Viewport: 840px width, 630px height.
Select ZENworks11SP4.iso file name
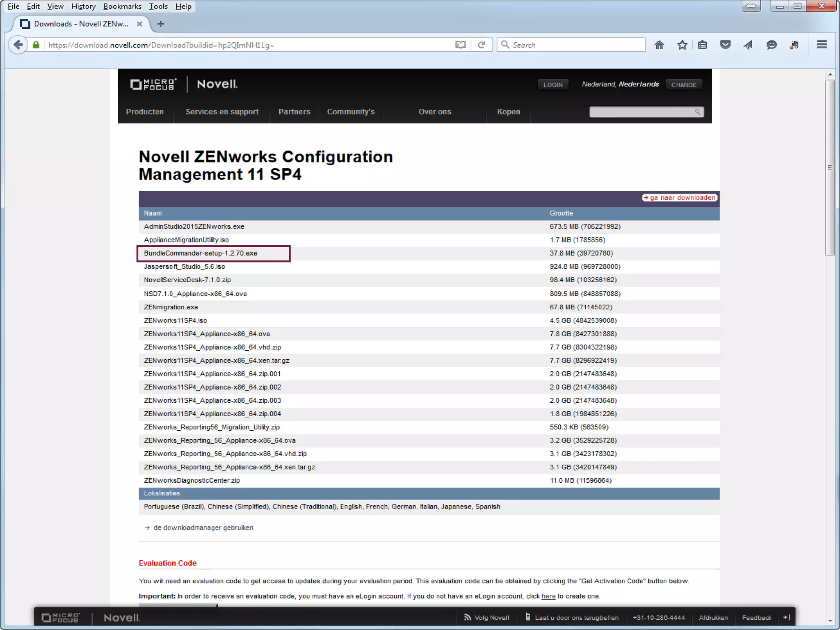175,320
